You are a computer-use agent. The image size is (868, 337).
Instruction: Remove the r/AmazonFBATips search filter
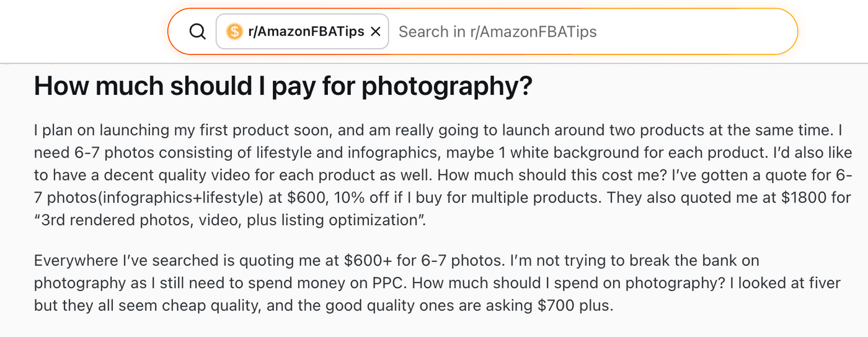(x=375, y=32)
